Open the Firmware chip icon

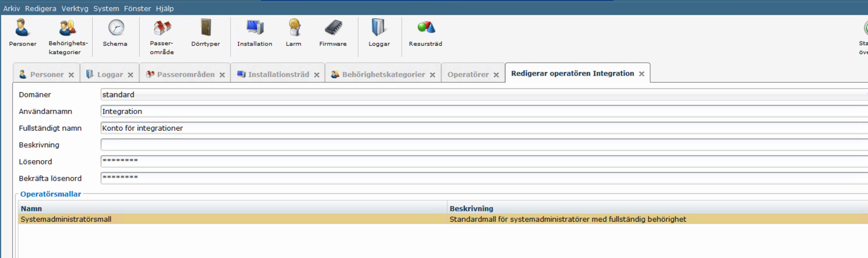(x=333, y=33)
